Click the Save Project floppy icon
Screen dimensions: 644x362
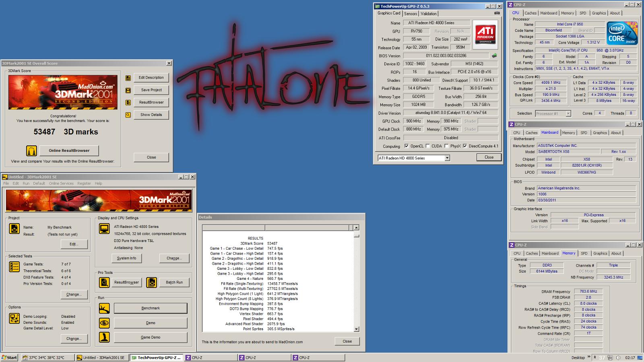pyautogui.click(x=128, y=91)
